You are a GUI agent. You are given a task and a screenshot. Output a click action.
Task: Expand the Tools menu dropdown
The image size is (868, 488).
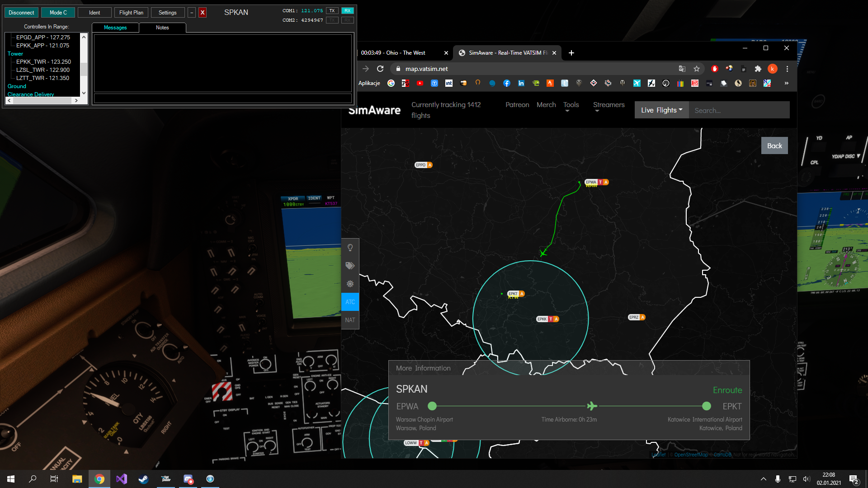pos(571,106)
